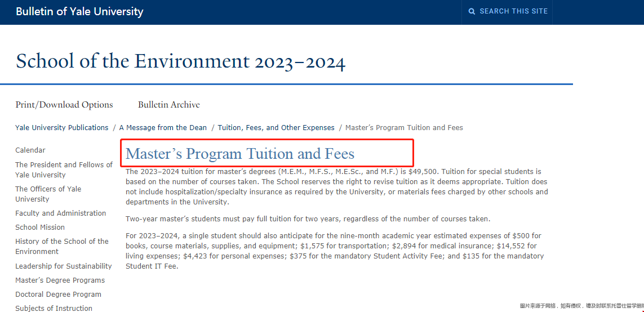Click the School of the Environment 2023–2024 title
The width and height of the screenshot is (644, 312).
pos(181,61)
